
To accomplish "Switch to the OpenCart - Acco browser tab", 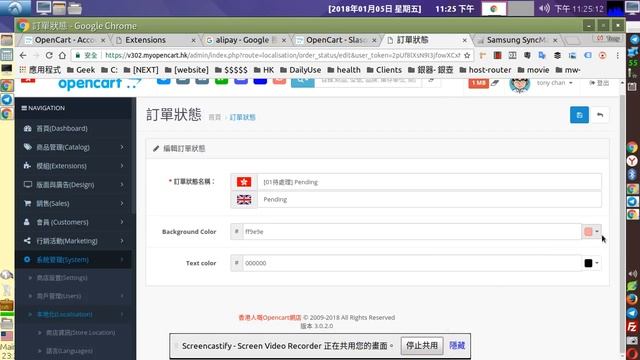I will [x=65, y=40].
